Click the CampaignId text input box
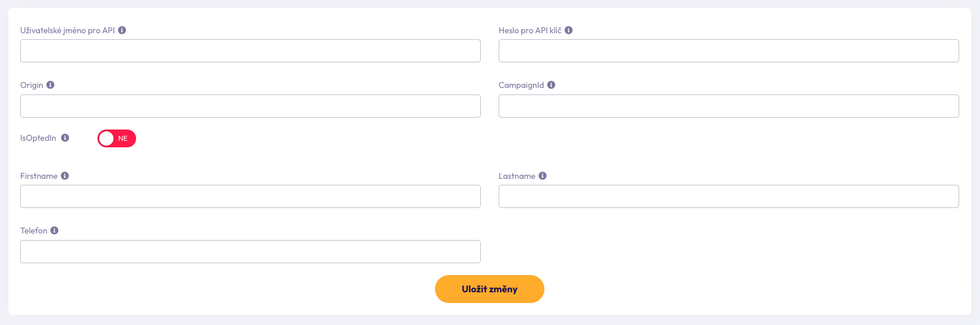Viewport: 980px width, 325px height. coord(729,106)
